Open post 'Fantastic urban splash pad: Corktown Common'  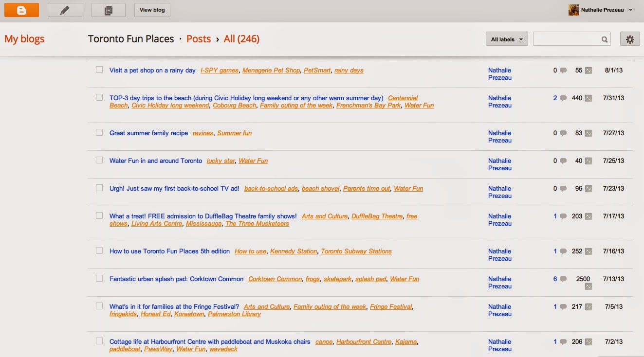(x=176, y=279)
